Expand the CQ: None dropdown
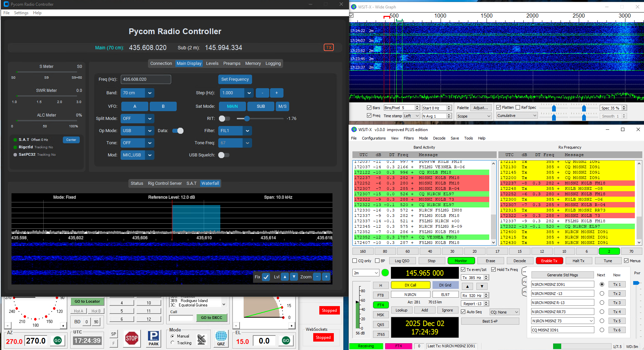This screenshot has height=350, width=644. point(504,311)
